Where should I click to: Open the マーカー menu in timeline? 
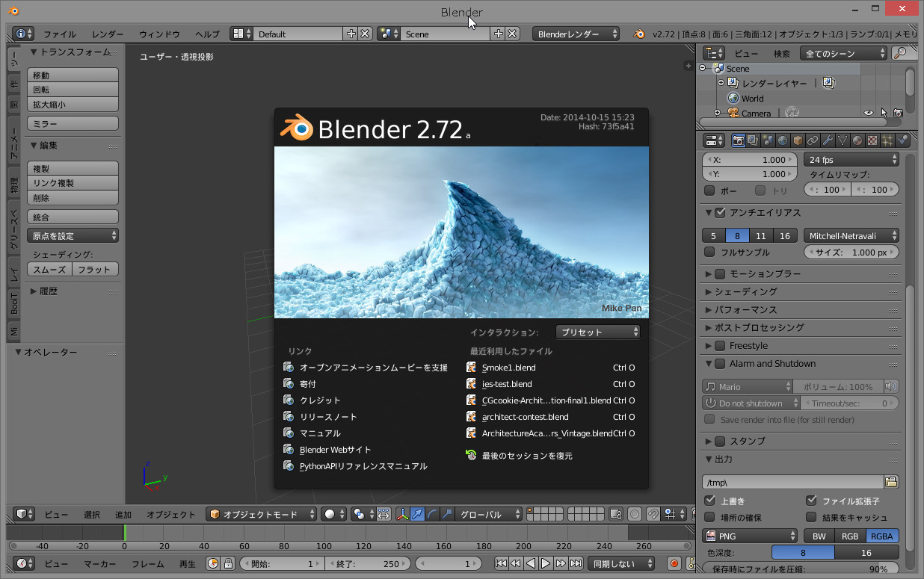click(x=100, y=564)
